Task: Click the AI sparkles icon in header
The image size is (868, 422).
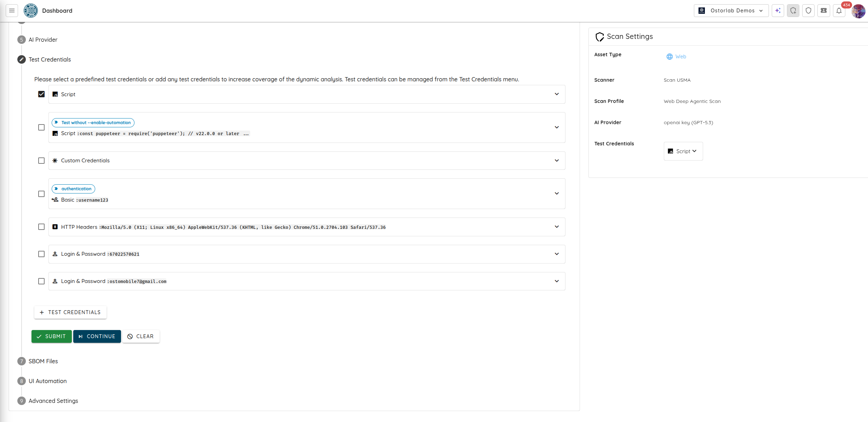Action: (x=778, y=11)
